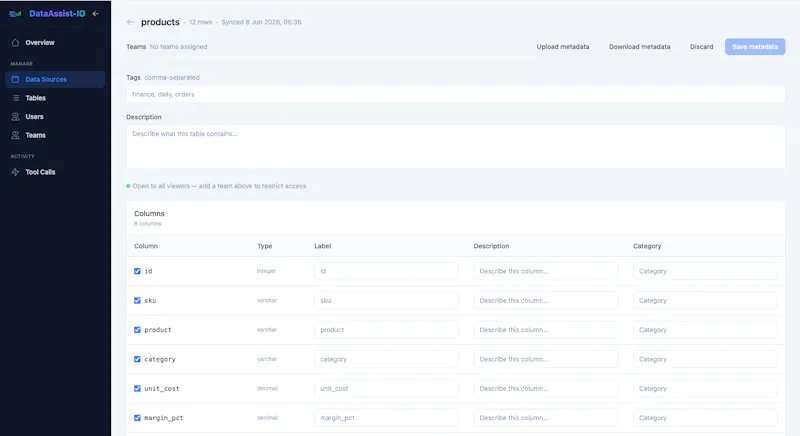
Task: Open the Overview page
Action: click(55, 43)
